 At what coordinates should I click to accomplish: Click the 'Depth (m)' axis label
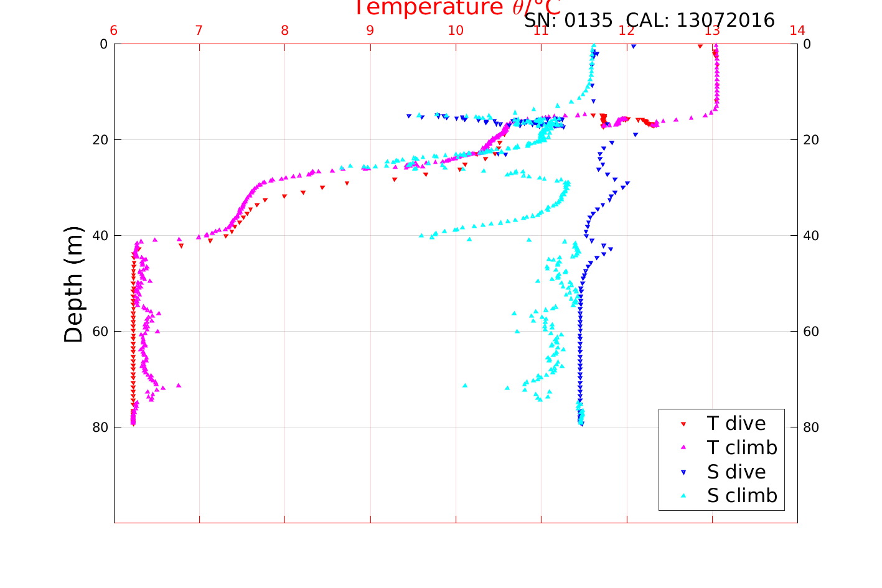coord(73,284)
